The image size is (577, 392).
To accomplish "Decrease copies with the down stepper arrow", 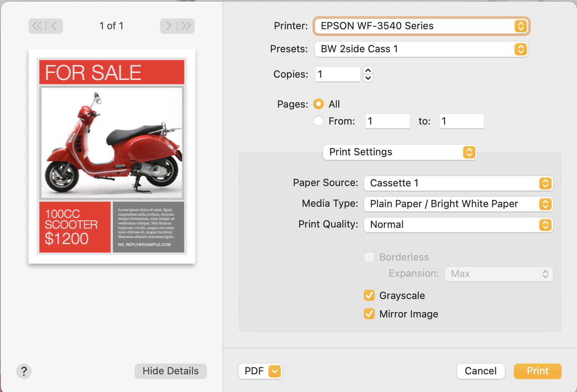I will click(368, 78).
